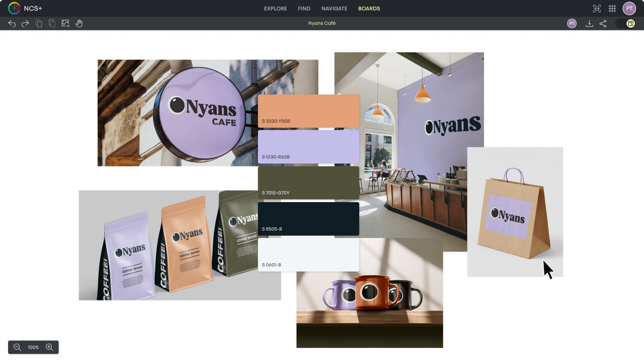Screen dimensions: 644x362
Task: Click the Redo icon in the toolbar
Action: 25,23
